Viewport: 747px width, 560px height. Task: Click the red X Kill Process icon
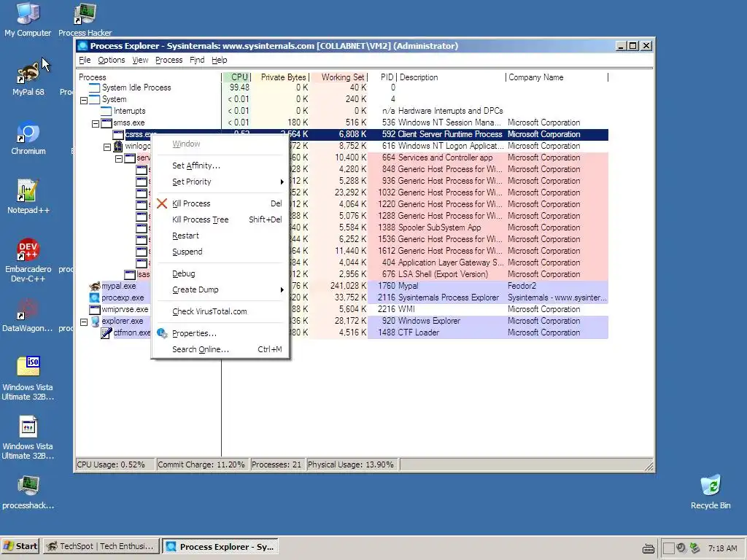coord(162,204)
